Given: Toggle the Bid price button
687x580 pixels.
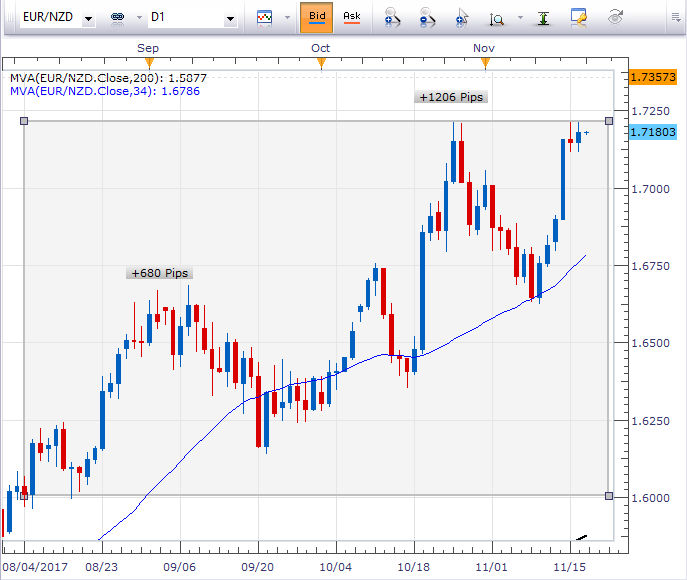Looking at the screenshot, I should pos(316,17).
